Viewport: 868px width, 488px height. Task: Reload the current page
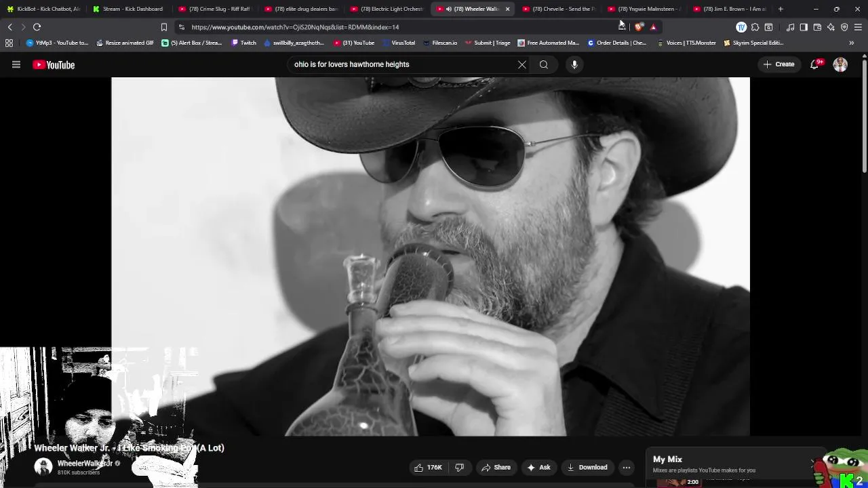pyautogui.click(x=37, y=27)
